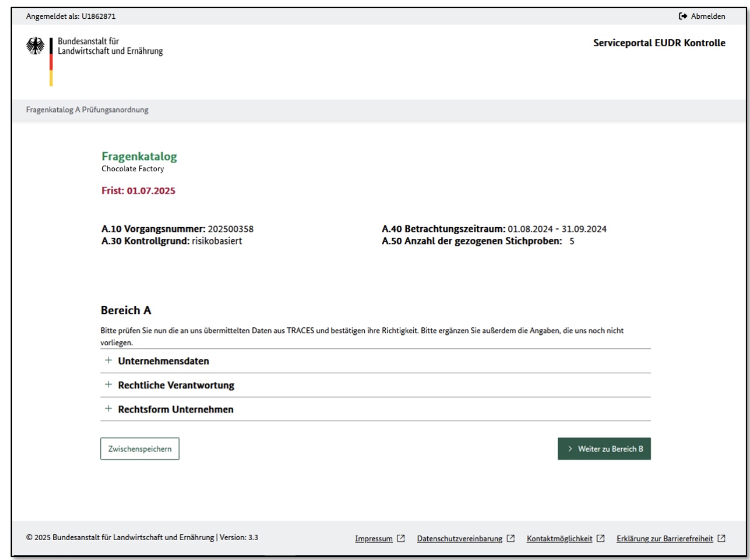Click the Chocolate Factory subtitle
The height and width of the screenshot is (560, 750).
coord(133,169)
